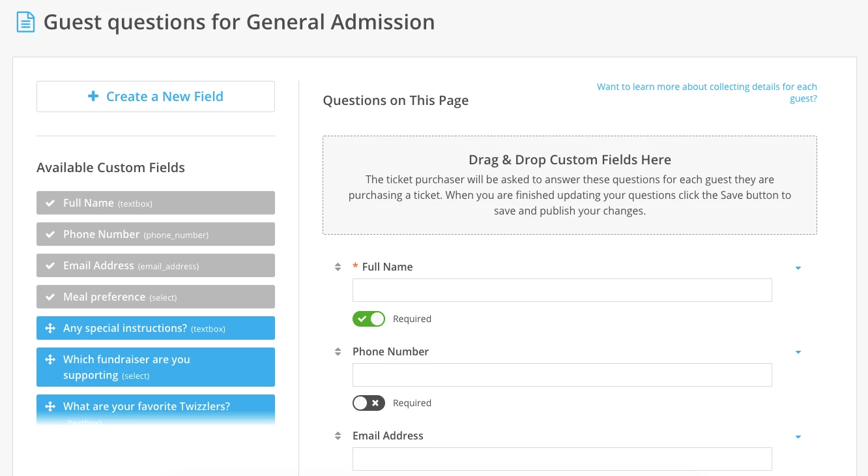Click the checkmark icon on Phone Number field
Image resolution: width=868 pixels, height=476 pixels.
[x=50, y=234]
